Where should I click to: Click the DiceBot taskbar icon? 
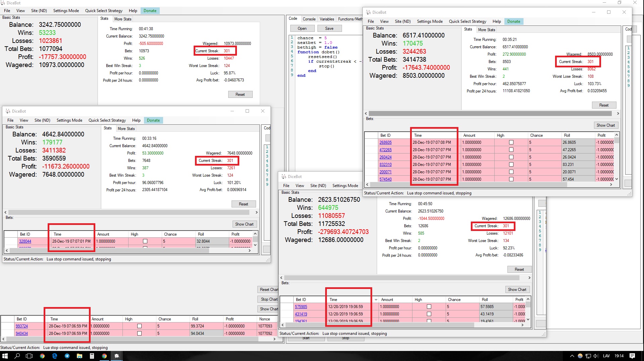pyautogui.click(x=117, y=356)
